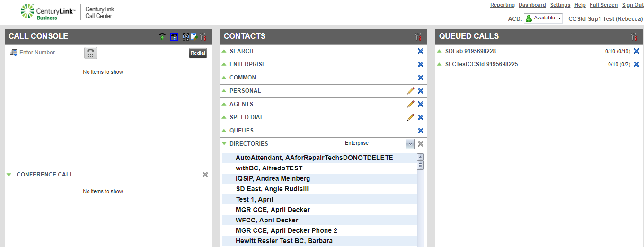Image resolution: width=644 pixels, height=247 pixels.
Task: Click the binoculars icon in Call Console
Action: click(185, 36)
